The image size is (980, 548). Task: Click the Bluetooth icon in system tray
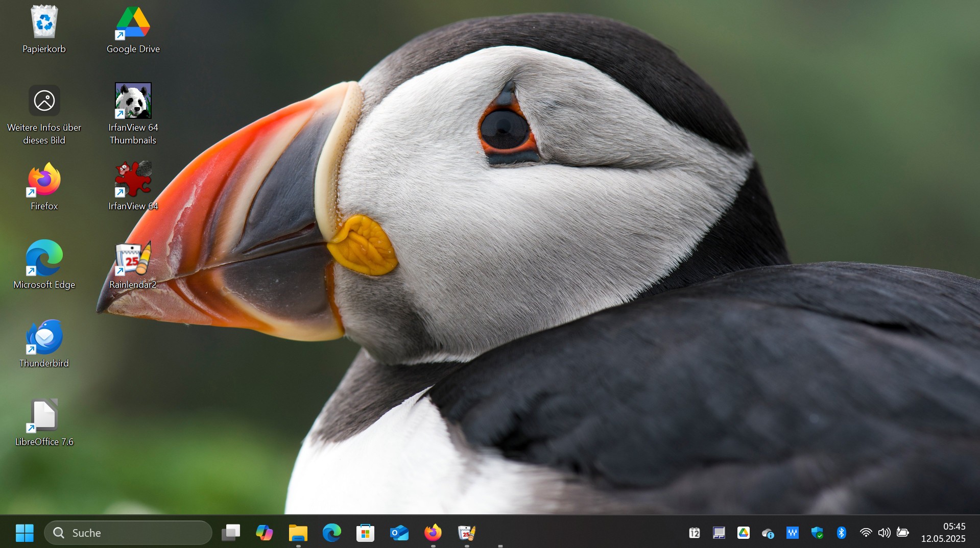click(841, 533)
